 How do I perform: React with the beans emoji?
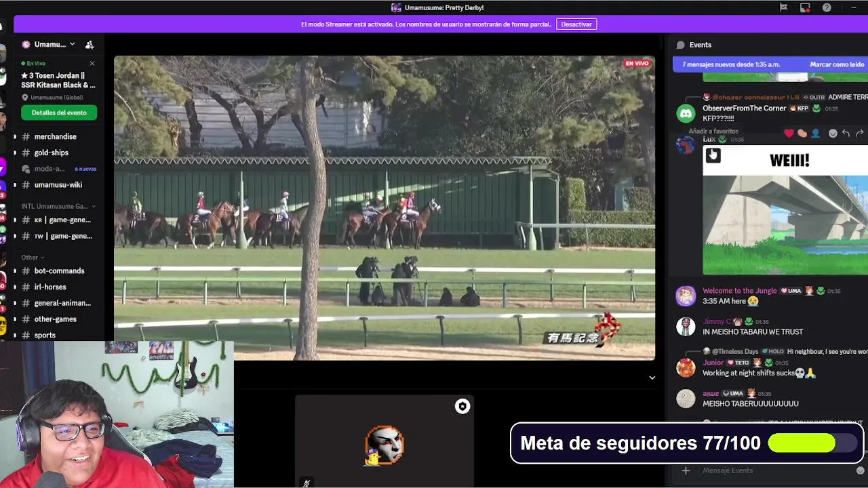tap(802, 134)
